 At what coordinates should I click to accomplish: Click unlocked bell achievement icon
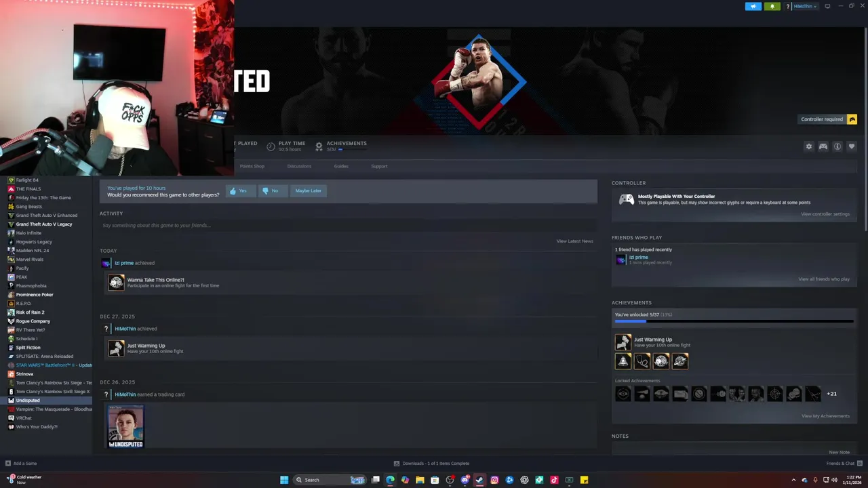click(623, 361)
